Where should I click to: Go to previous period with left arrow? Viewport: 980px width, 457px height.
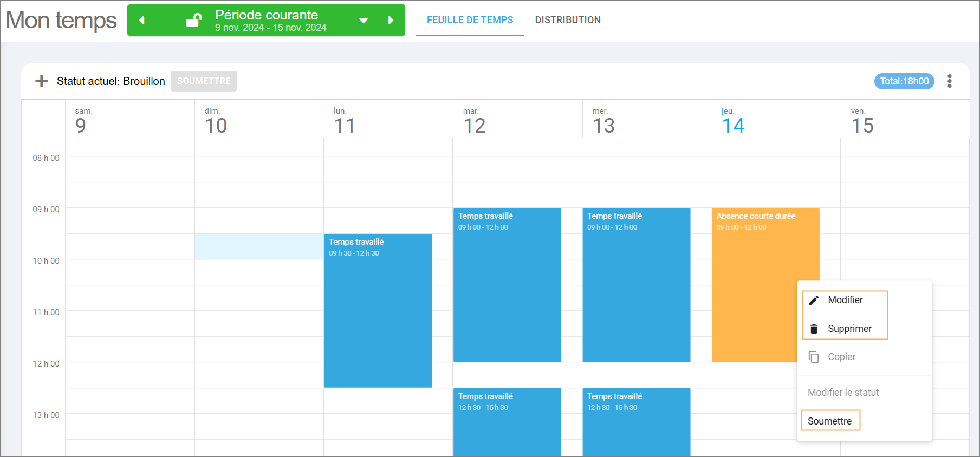[x=142, y=21]
